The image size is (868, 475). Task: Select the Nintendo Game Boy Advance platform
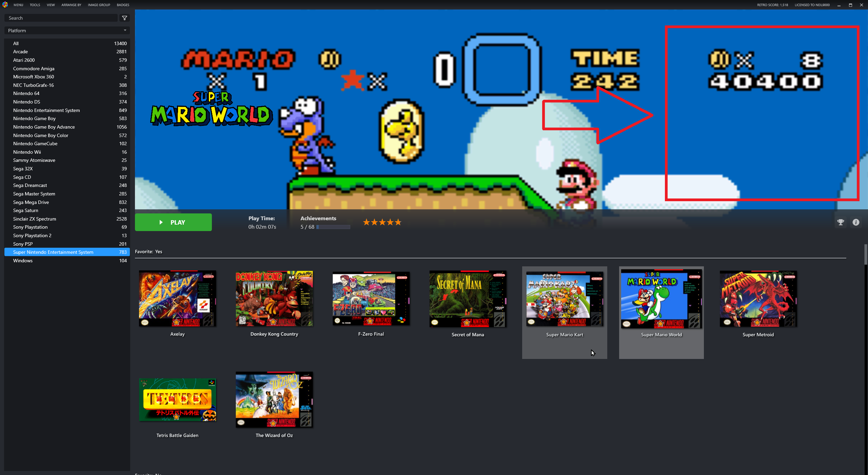click(x=67, y=127)
